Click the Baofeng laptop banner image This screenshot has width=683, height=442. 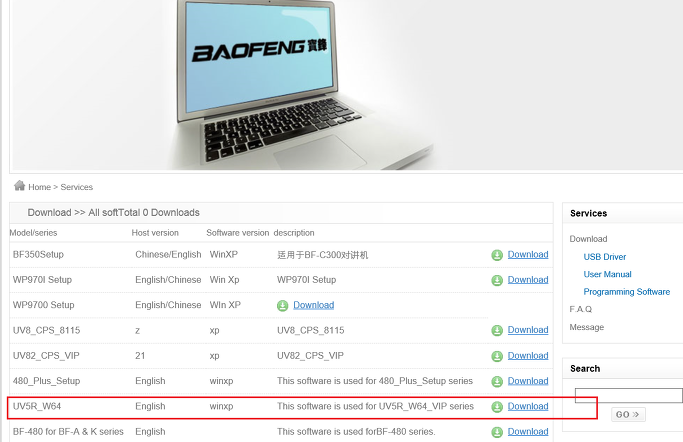(346, 85)
